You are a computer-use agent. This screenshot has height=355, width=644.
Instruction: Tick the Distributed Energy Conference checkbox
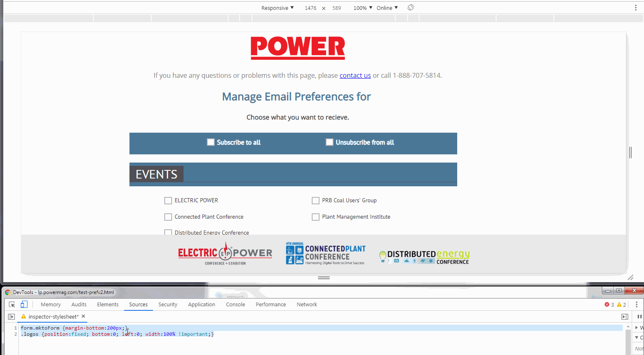click(x=168, y=232)
